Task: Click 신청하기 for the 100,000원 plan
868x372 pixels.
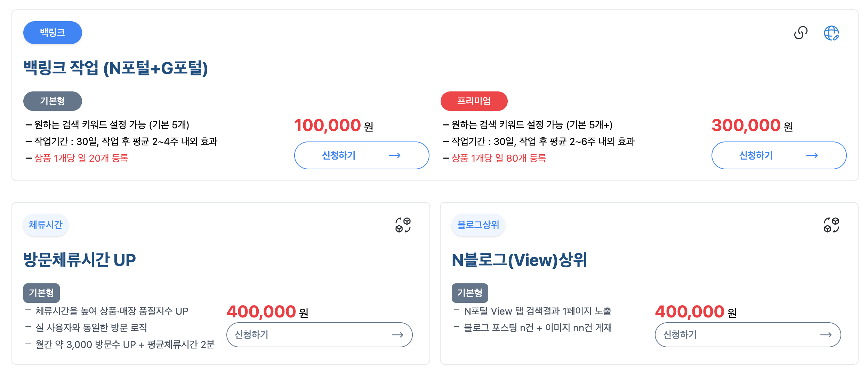Action: click(x=338, y=155)
